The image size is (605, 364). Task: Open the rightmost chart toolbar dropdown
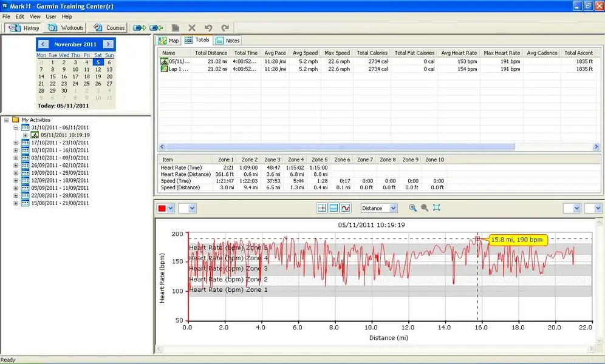pos(593,208)
